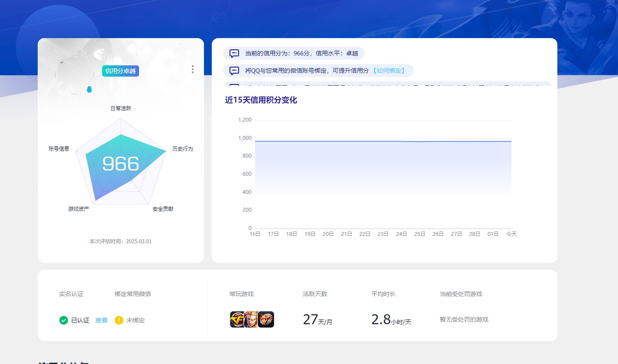The height and width of the screenshot is (364, 618).
Task: Click the 近15天信用积分变化 chart title
Action: coord(261,100)
